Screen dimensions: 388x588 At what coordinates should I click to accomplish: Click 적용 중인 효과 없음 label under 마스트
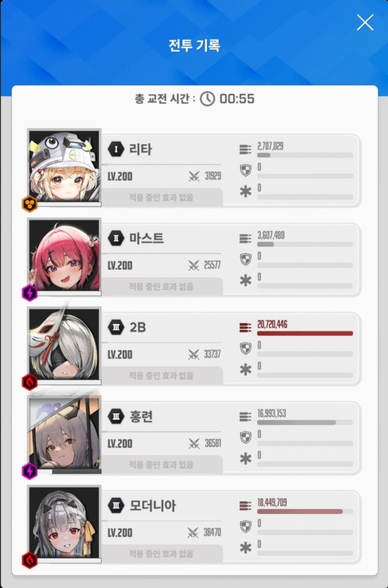[x=162, y=287]
